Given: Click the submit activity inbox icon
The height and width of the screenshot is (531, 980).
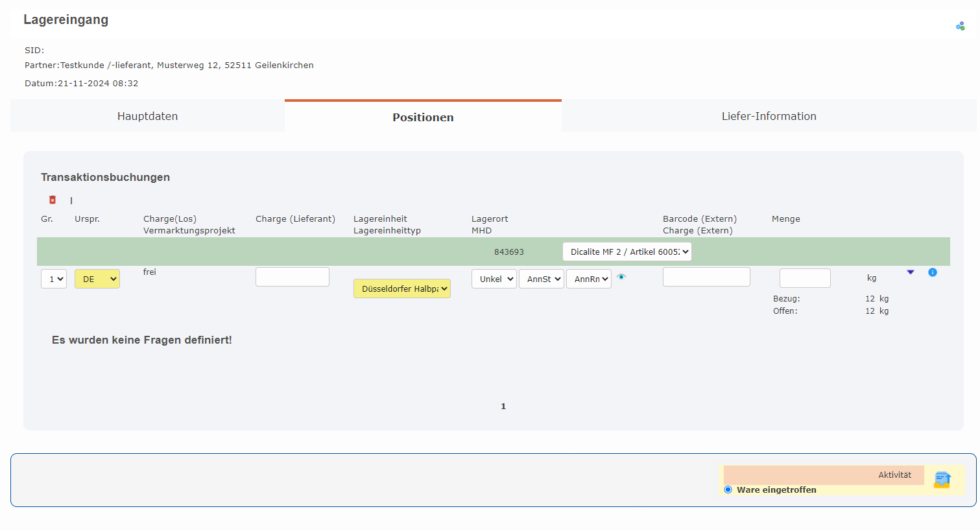Looking at the screenshot, I should pyautogui.click(x=942, y=480).
